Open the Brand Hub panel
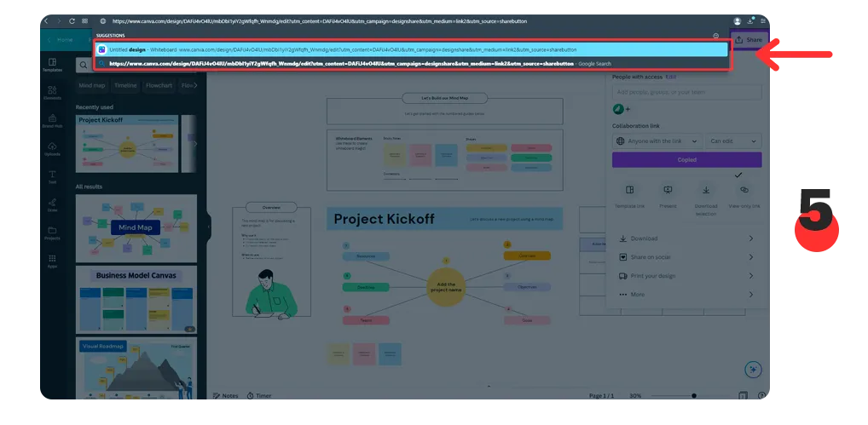This screenshot has width=868, height=425. (x=53, y=121)
